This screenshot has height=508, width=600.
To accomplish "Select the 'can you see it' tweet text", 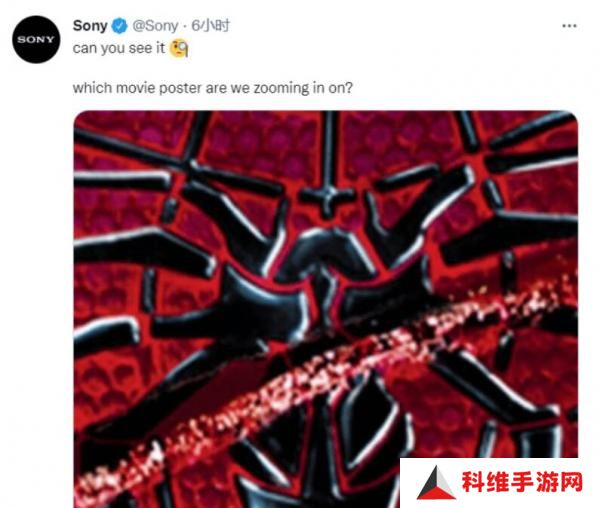I will pyautogui.click(x=119, y=49).
